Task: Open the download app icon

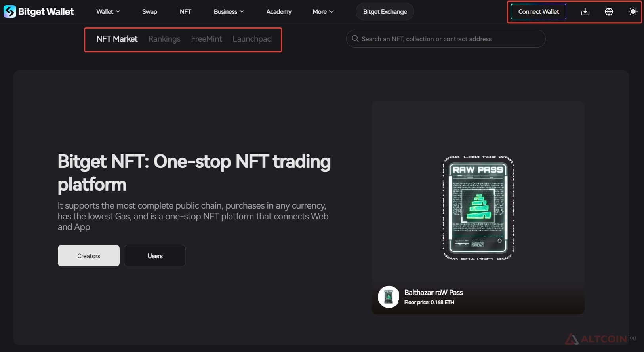Action: point(585,12)
